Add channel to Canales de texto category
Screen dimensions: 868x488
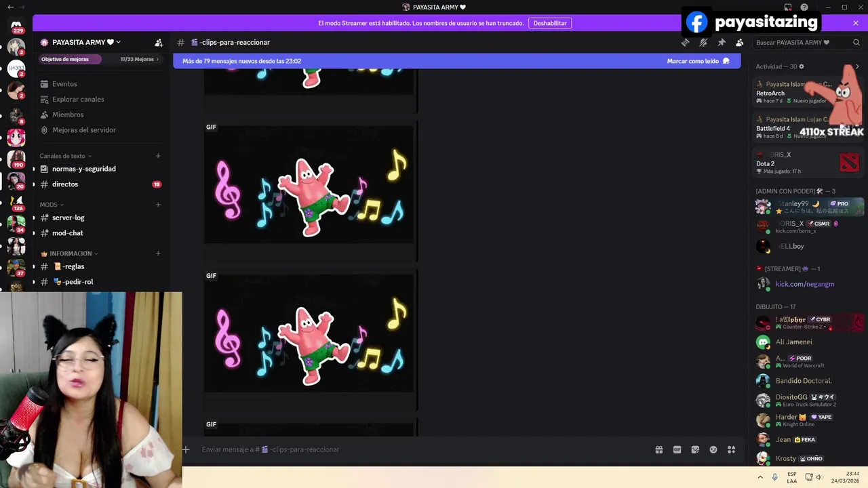click(158, 156)
